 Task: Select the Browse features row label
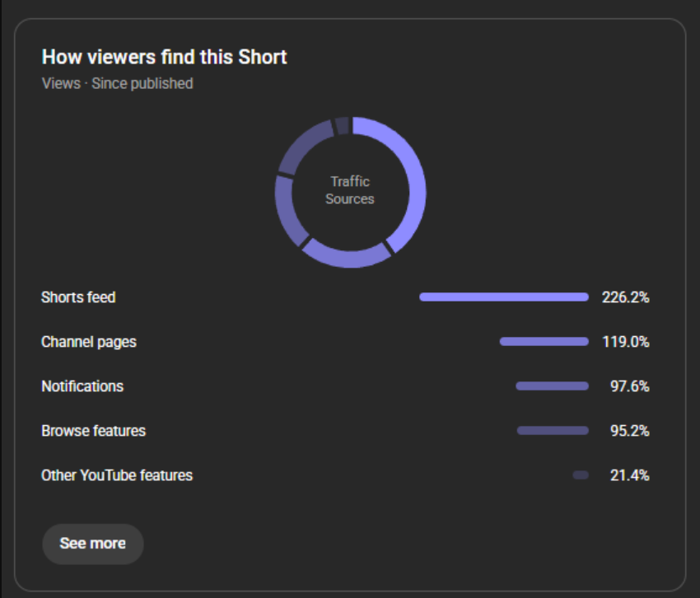point(94,431)
